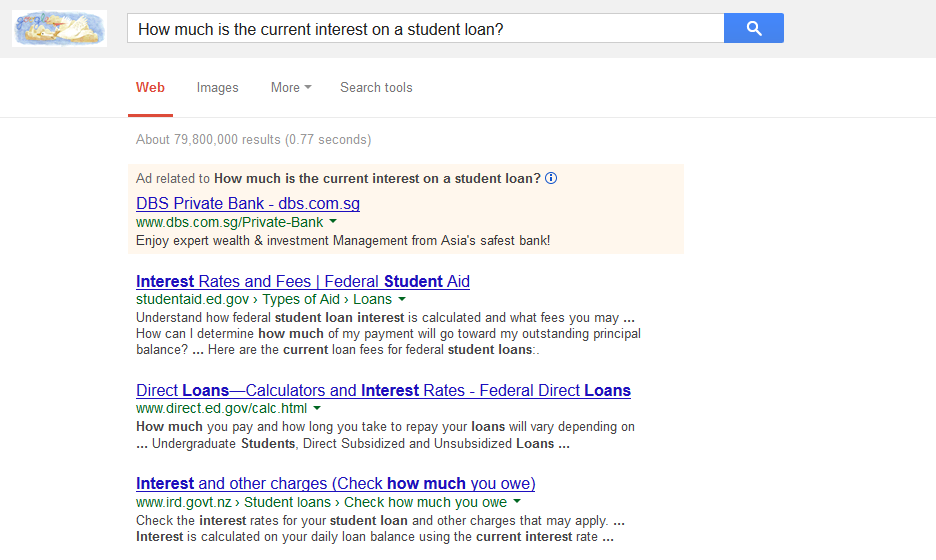Expand arrow next to www.dbs.com.sg/Private-Bank
Viewport: 936px width, 560px height.
pyautogui.click(x=333, y=222)
